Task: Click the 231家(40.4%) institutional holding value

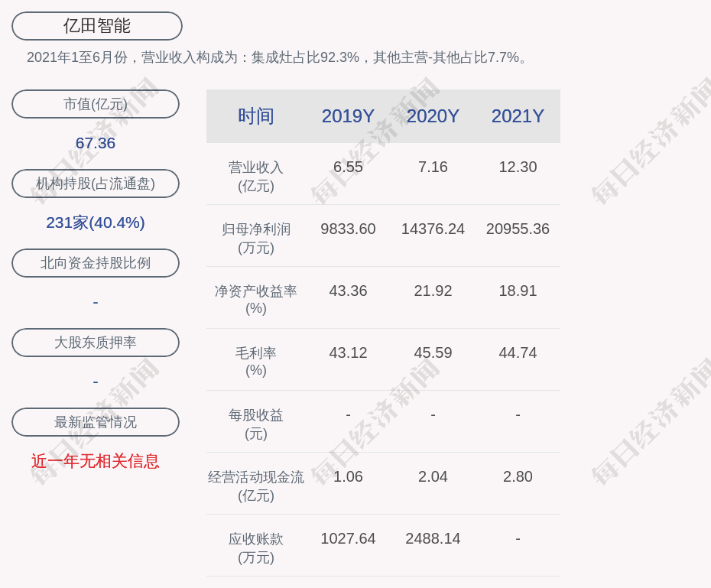Action: 96,223
